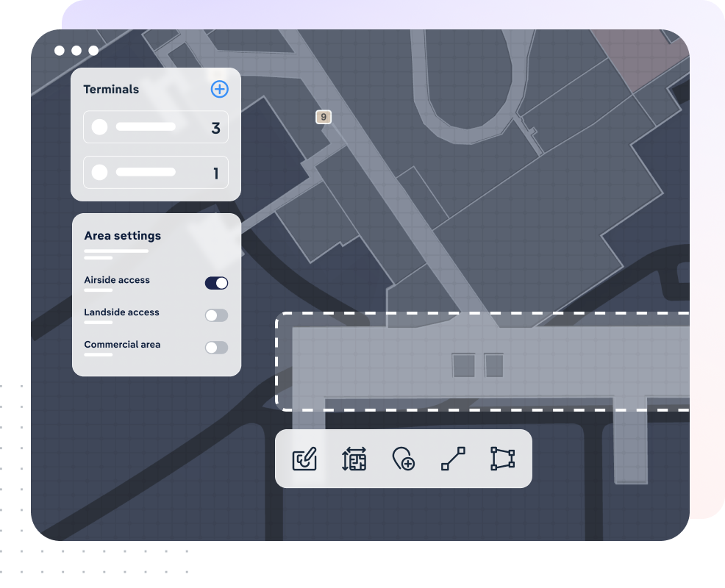This screenshot has width=725, height=588.
Task: Click the Area settings heading
Action: pos(123,236)
